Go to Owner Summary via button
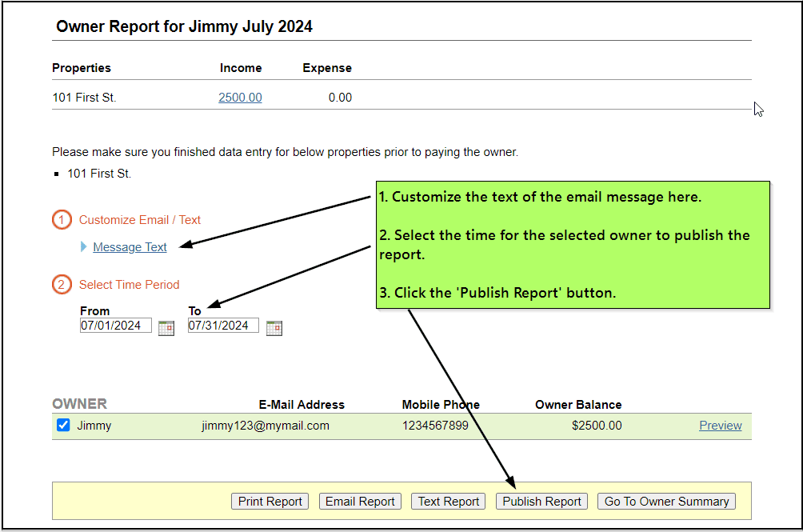 pyautogui.click(x=666, y=502)
